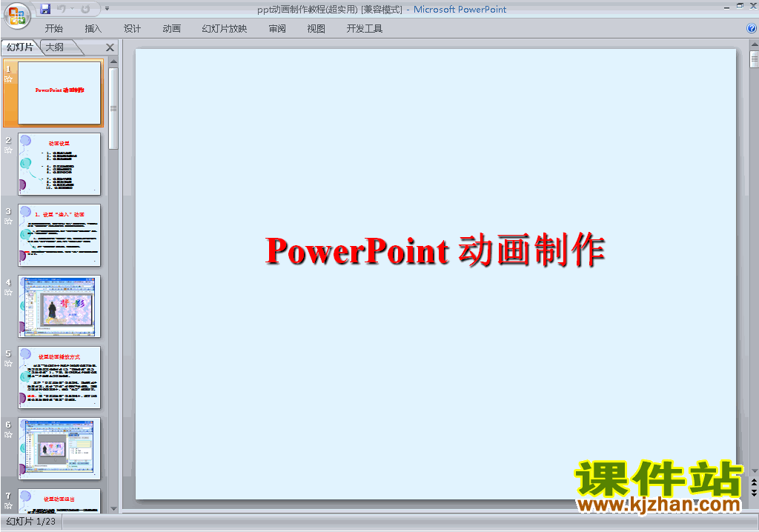Open the 插入 ribbon tab

tap(93, 29)
